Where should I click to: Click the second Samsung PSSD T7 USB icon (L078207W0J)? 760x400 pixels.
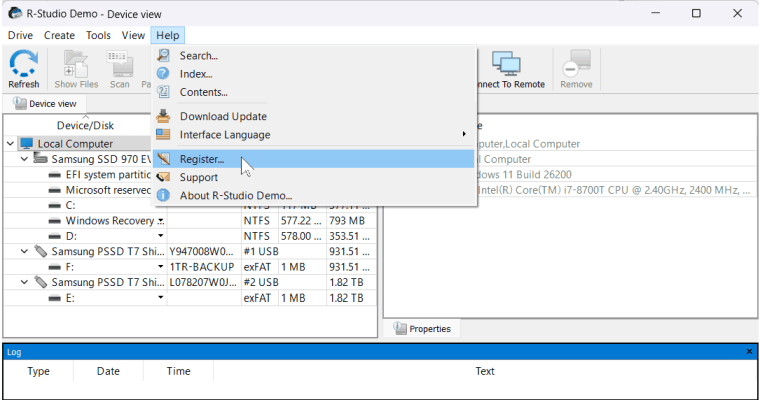(40, 282)
